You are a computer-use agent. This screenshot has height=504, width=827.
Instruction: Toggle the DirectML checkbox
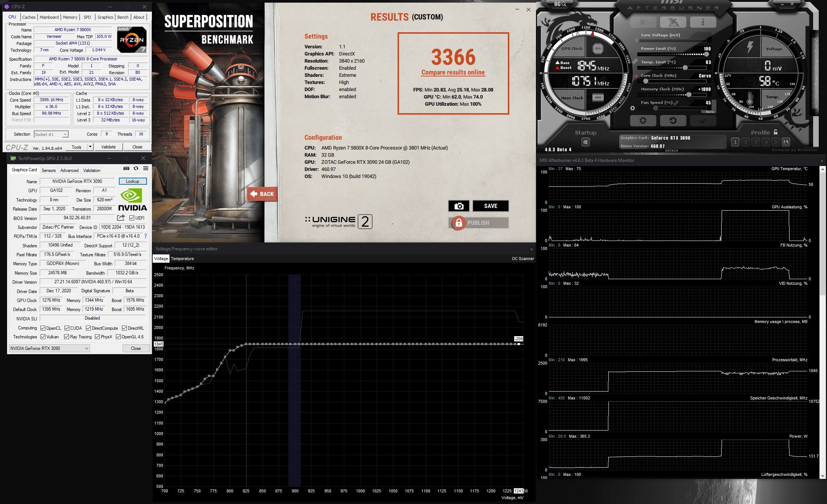click(x=125, y=328)
